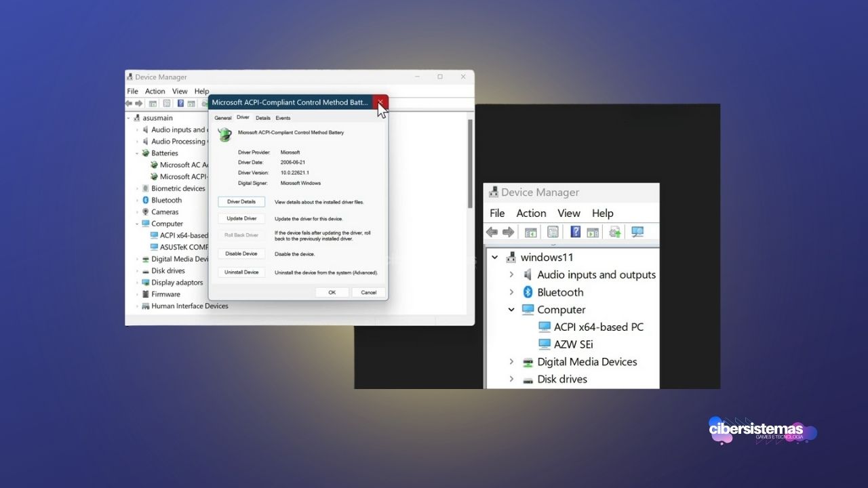Expand Display adaptors in asusmain tree
Screen dimensions: 868x488
tap(137, 283)
